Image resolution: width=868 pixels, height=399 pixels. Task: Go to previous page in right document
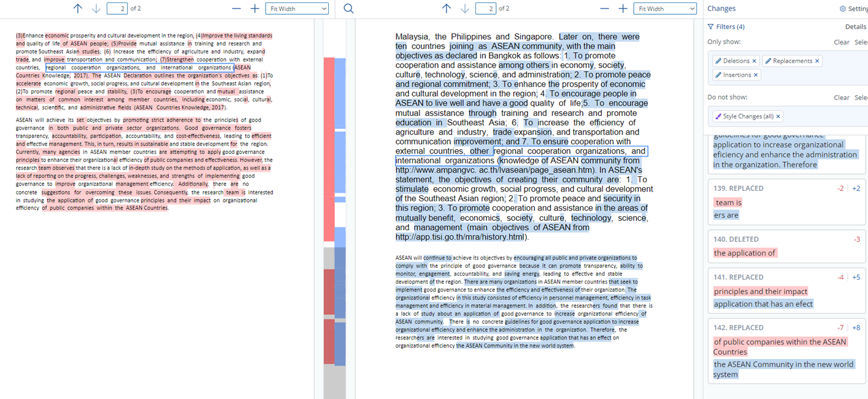coord(447,9)
